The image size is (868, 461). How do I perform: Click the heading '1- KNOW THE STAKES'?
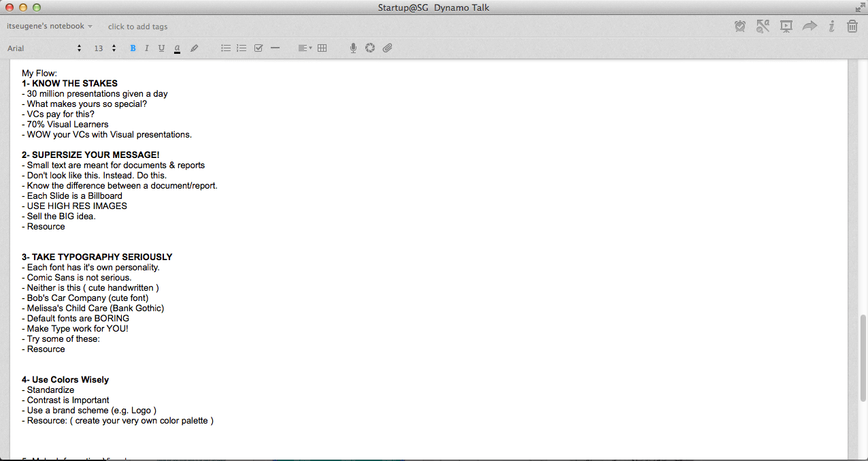pyautogui.click(x=69, y=84)
